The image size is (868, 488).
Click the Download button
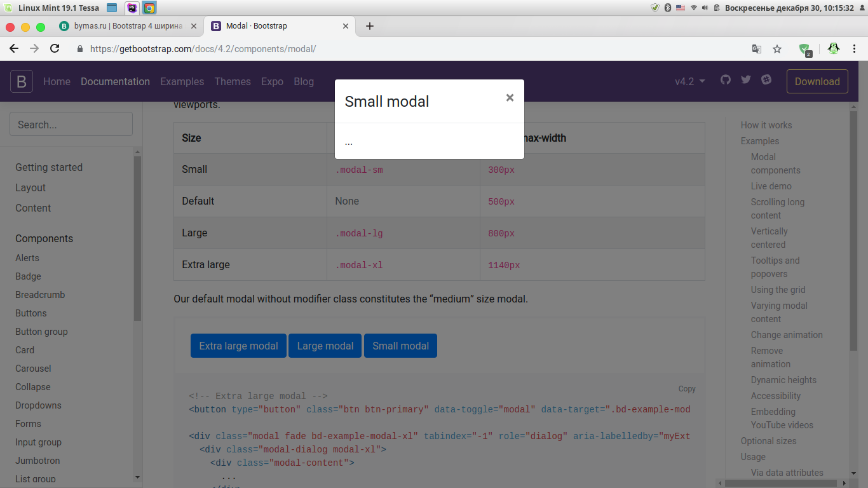pos(817,81)
